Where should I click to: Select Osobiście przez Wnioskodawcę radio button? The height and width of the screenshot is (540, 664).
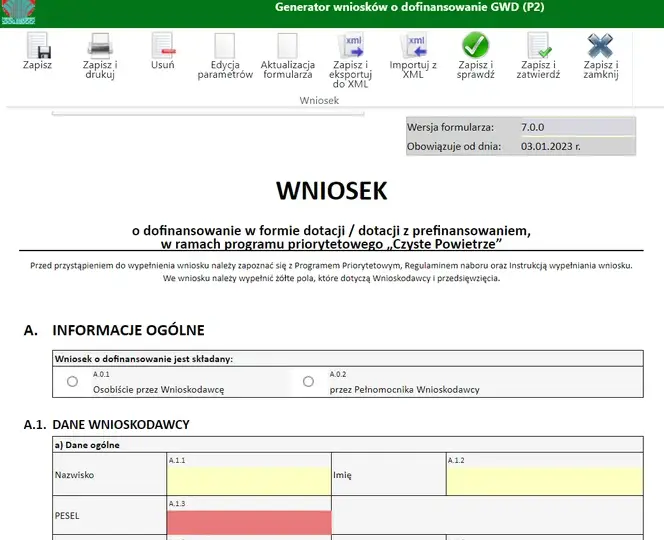72,382
